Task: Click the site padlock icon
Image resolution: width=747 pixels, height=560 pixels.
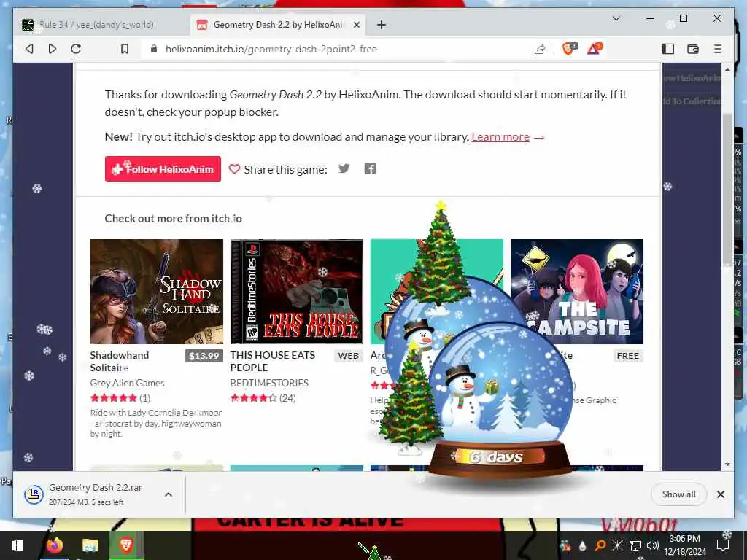Action: tap(153, 49)
